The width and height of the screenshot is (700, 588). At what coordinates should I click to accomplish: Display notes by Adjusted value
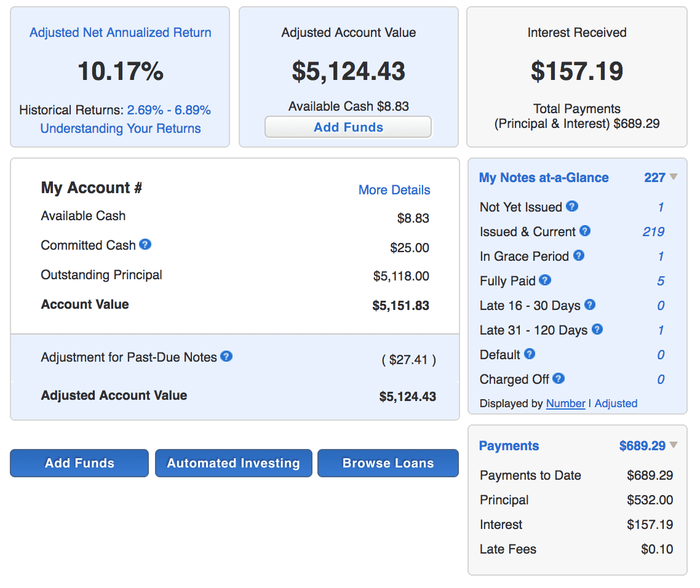[616, 403]
